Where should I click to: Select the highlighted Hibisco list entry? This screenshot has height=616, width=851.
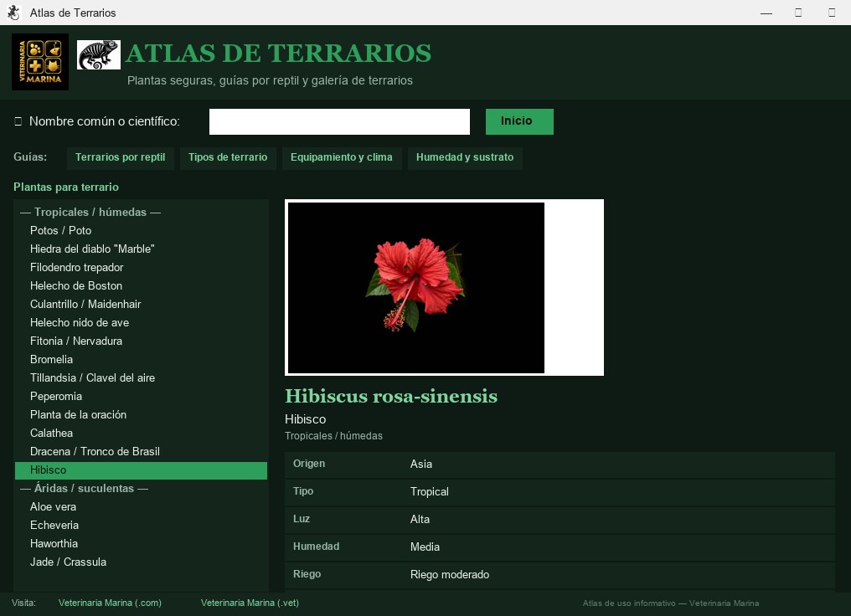pos(141,470)
